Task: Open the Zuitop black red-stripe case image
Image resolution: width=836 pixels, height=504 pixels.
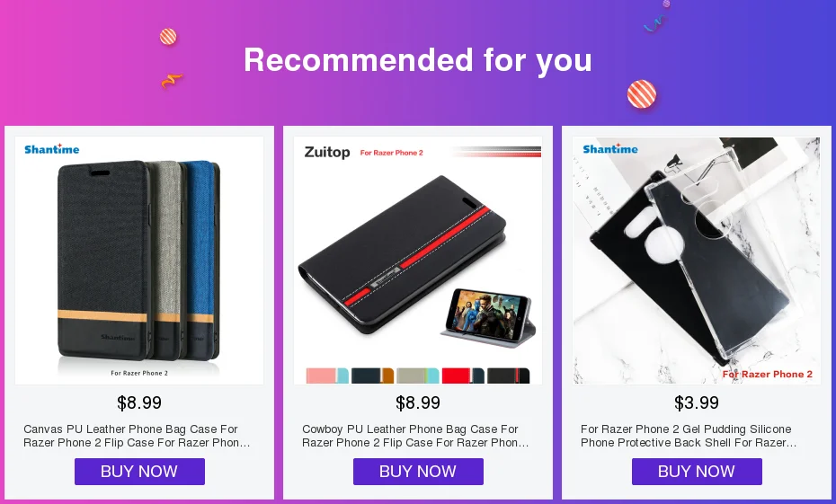Action: click(x=418, y=261)
